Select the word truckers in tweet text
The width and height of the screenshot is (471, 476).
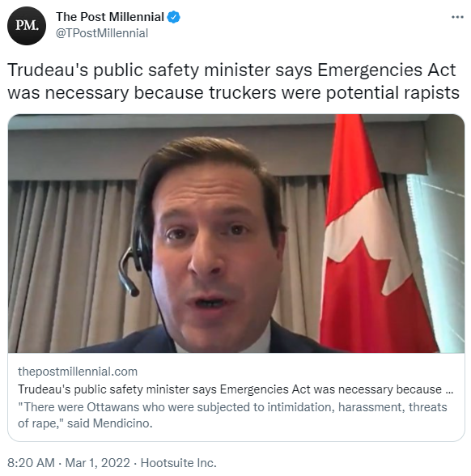242,92
